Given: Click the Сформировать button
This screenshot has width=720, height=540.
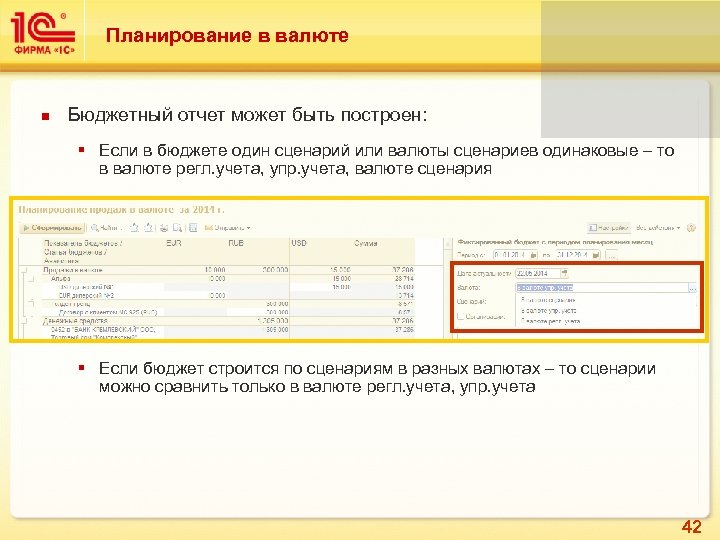Looking at the screenshot, I should pyautogui.click(x=52, y=228).
